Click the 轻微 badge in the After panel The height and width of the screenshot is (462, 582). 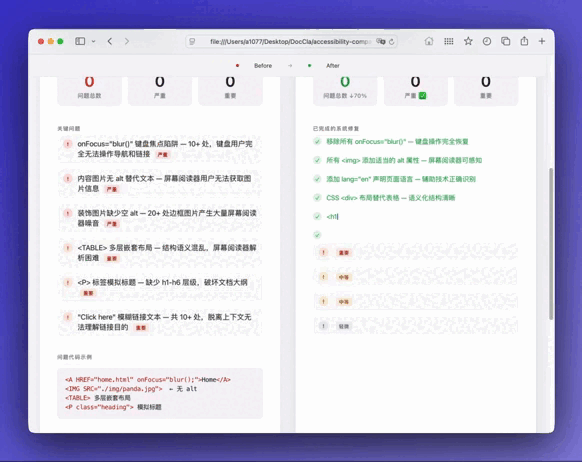click(x=344, y=327)
